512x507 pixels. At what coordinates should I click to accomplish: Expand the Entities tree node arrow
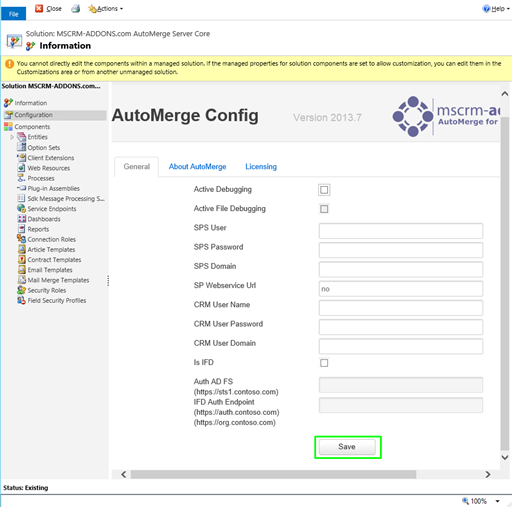pyautogui.click(x=12, y=137)
